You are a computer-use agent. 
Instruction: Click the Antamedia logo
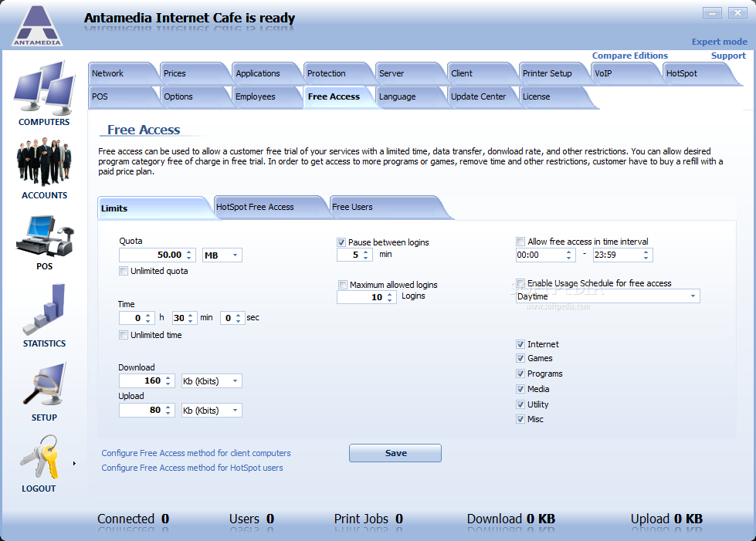[x=37, y=25]
